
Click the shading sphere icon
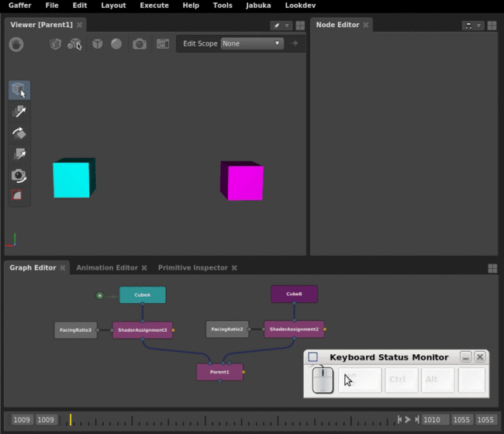116,43
